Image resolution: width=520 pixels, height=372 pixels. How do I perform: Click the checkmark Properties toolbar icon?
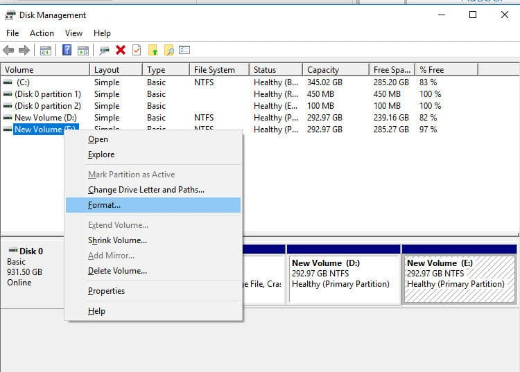pyautogui.click(x=137, y=50)
